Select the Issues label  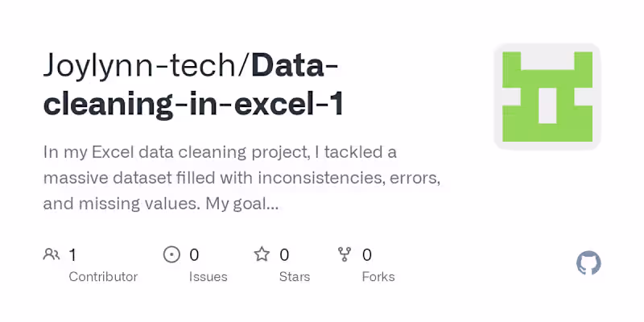tap(206, 277)
